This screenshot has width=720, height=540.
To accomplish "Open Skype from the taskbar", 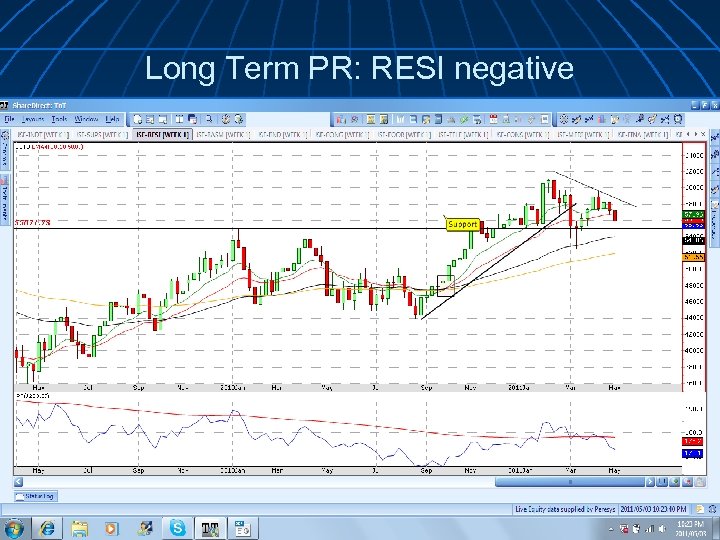I will point(177,529).
